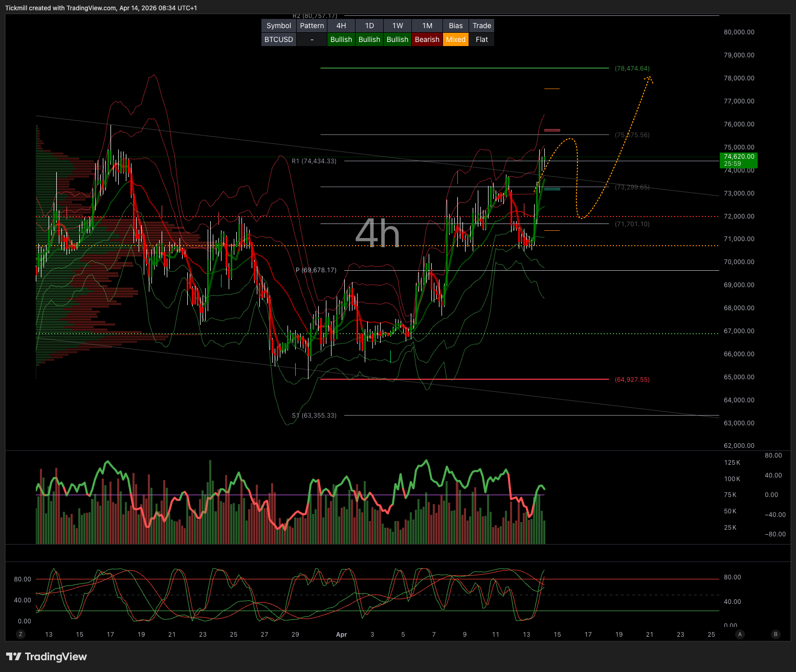This screenshot has height=672, width=796.
Task: Click the orange Mixed bias cell
Action: (455, 39)
